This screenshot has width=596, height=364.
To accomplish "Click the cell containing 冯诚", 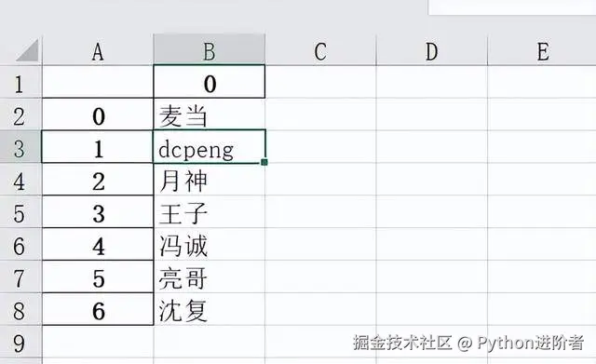I will point(209,244).
